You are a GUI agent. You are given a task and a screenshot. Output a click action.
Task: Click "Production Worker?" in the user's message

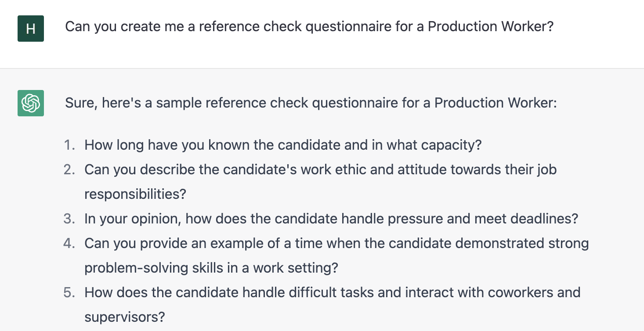(x=490, y=27)
